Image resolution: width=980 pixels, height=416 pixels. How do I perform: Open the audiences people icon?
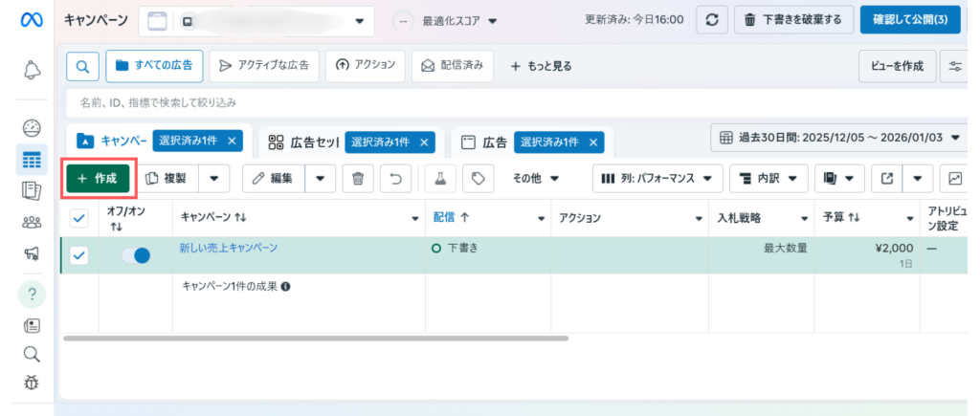point(32,222)
